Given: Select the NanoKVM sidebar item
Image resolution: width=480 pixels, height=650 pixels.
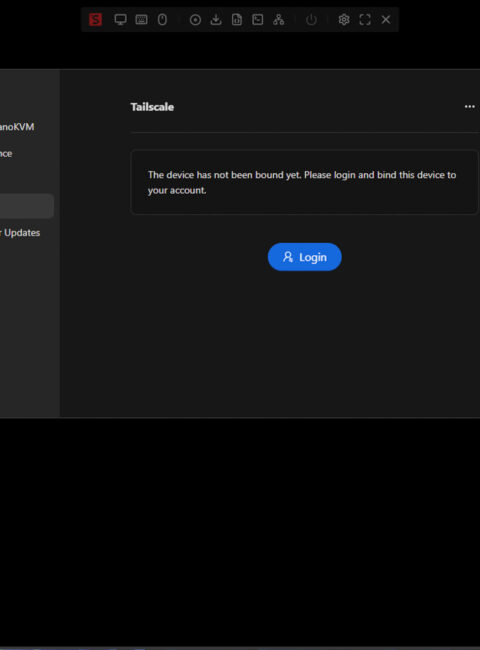Looking at the screenshot, I should 17,127.
